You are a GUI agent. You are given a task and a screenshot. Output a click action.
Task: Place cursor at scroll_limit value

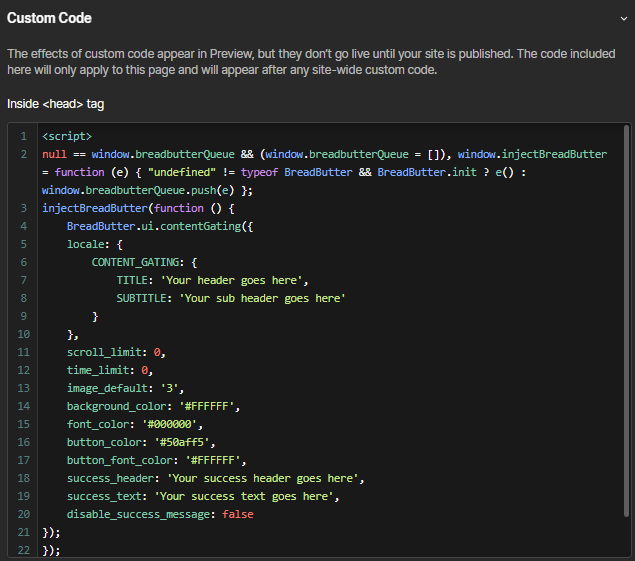[x=158, y=352]
